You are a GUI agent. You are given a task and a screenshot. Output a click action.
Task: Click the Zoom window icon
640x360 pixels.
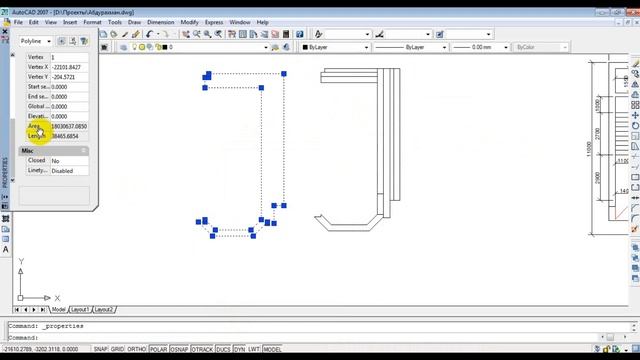click(x=208, y=35)
